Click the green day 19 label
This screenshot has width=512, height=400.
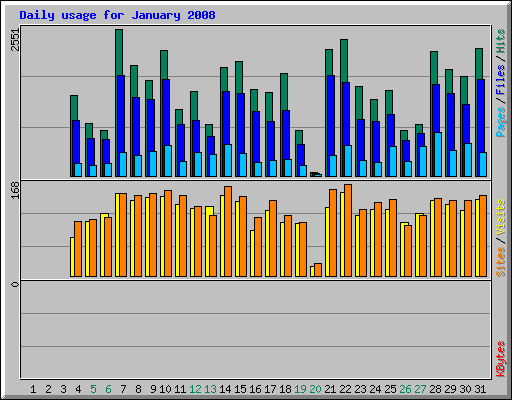[x=300, y=389]
